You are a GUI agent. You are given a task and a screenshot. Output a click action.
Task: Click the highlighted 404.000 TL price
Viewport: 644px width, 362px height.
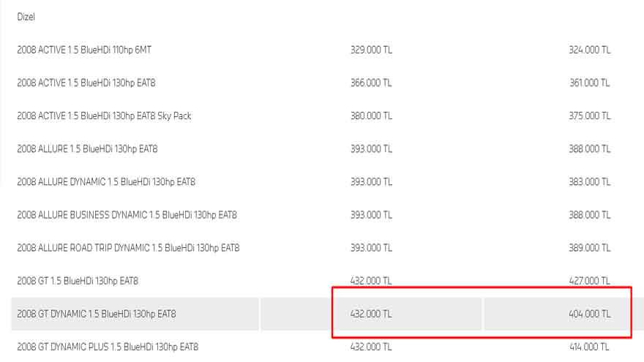[589, 314]
